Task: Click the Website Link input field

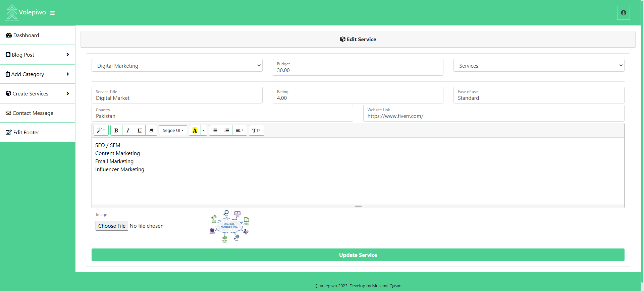Action: [493, 116]
